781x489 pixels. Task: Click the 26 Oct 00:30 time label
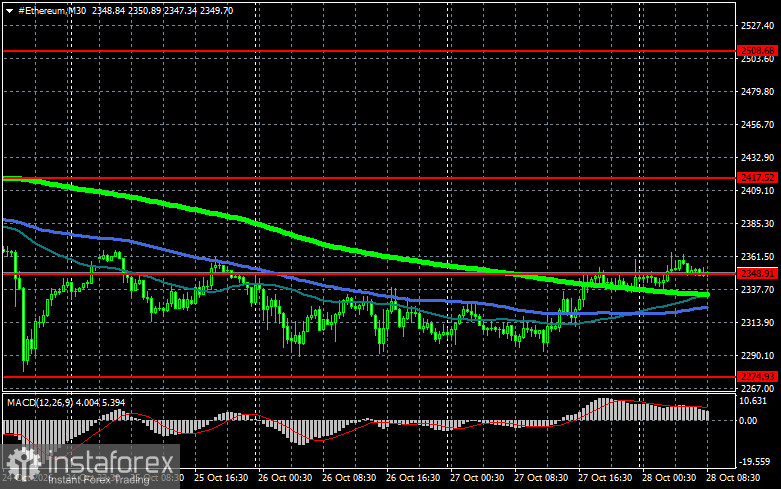coord(285,478)
